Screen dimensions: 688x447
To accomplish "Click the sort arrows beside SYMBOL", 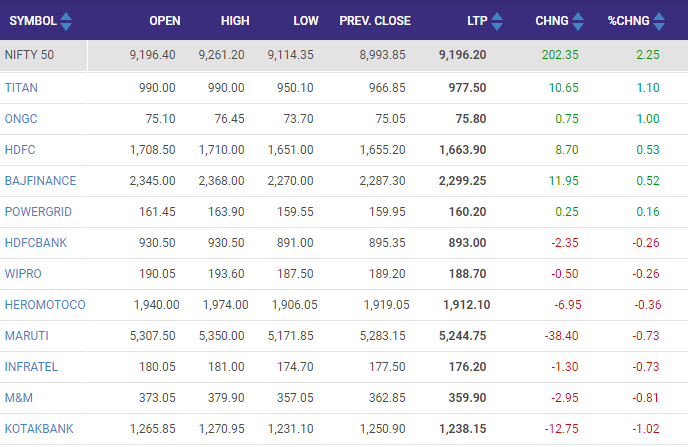I will (66, 21).
